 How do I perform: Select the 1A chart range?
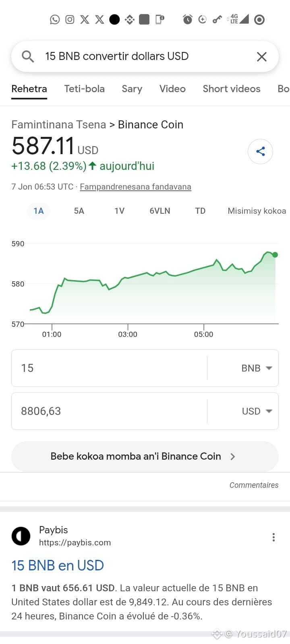point(39,211)
